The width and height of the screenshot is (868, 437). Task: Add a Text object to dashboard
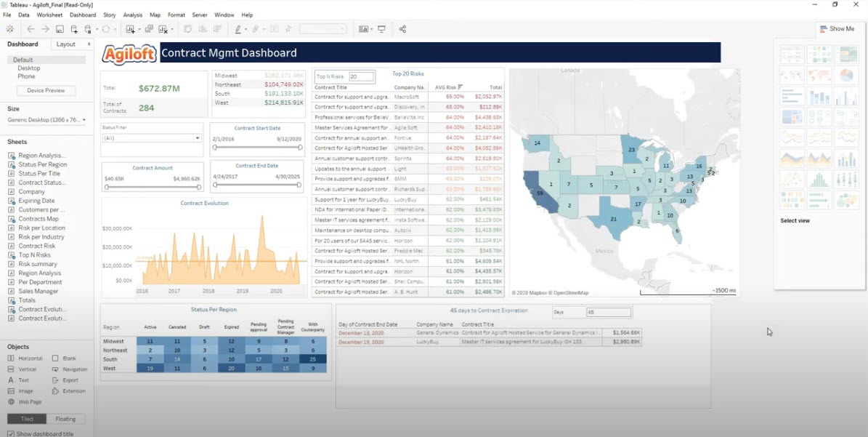[x=18, y=380]
